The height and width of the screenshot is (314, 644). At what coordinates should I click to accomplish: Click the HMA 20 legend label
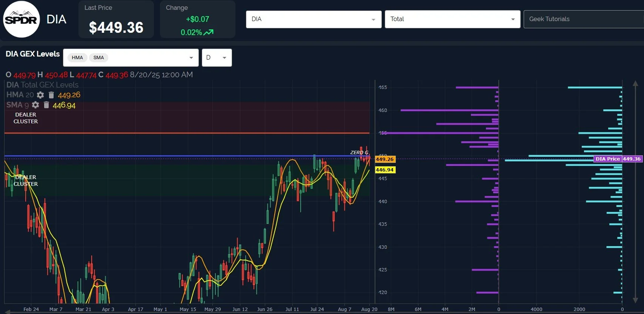(x=20, y=95)
